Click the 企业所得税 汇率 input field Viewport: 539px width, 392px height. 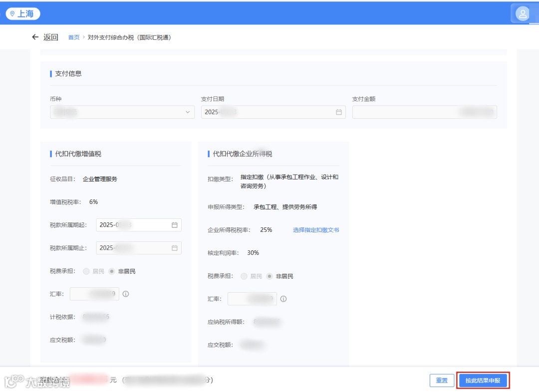pyautogui.click(x=252, y=299)
